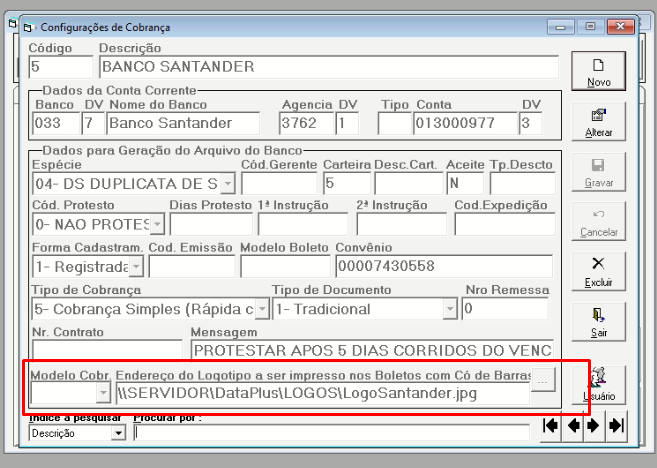This screenshot has width=657, height=468.
Task: Click the Novo button
Action: point(598,71)
